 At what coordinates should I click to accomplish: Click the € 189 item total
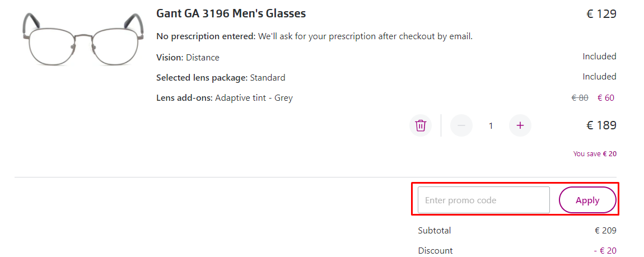point(601,125)
